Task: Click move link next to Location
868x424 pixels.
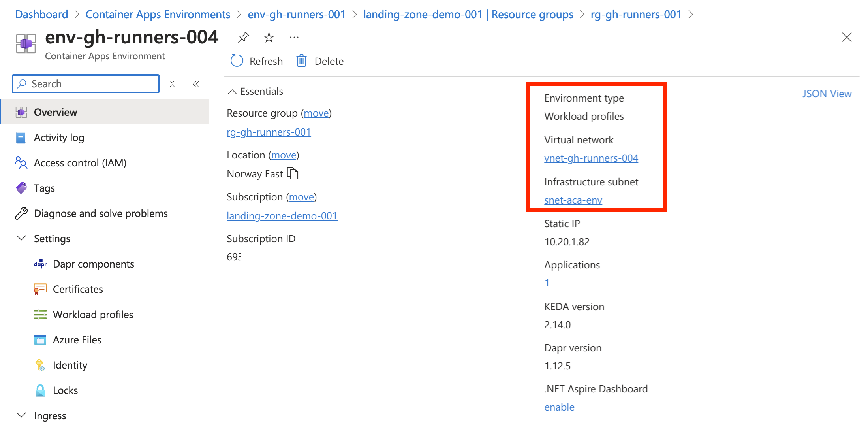Action: coord(284,155)
